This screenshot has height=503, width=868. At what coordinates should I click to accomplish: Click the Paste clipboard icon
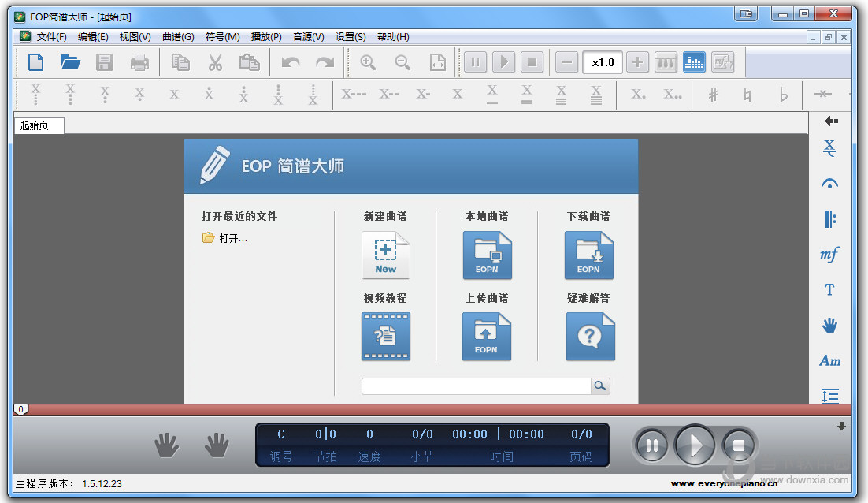point(249,62)
